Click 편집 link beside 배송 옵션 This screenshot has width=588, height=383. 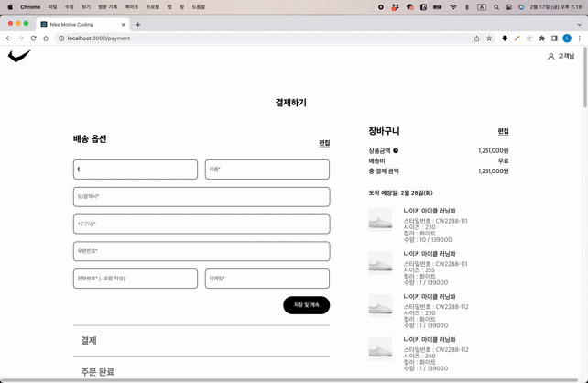[x=324, y=143]
